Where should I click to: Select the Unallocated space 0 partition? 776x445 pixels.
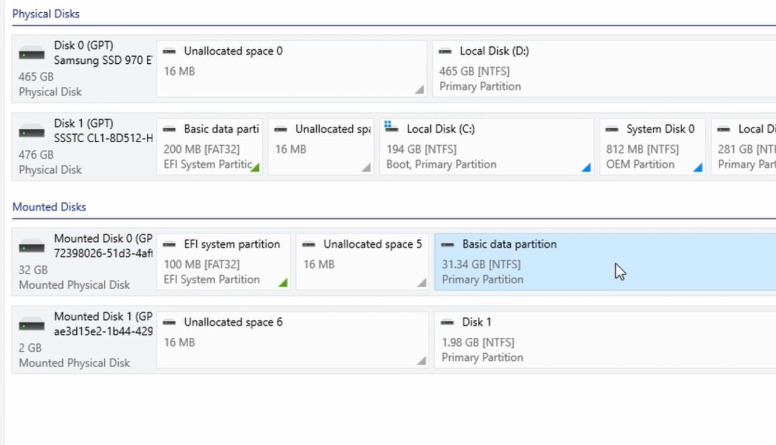tap(291, 68)
